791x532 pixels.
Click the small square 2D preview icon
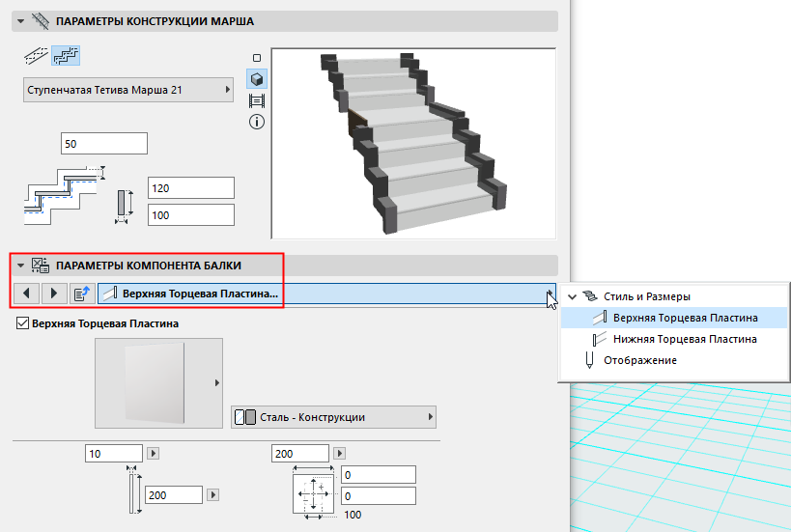(x=257, y=58)
